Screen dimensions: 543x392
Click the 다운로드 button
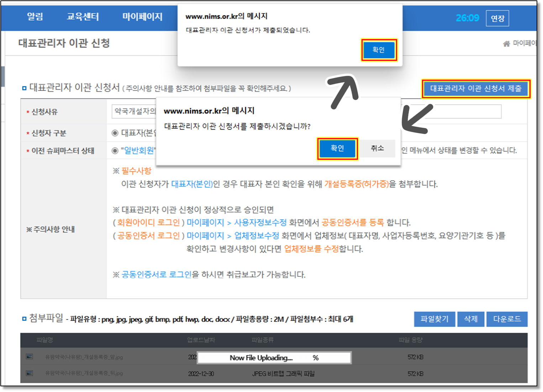tap(507, 319)
